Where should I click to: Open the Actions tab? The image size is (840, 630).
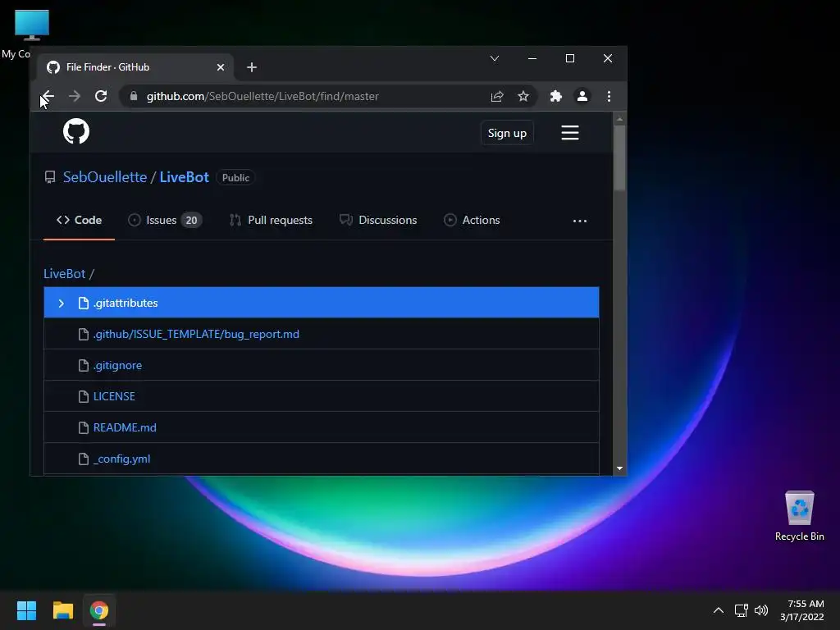tap(472, 220)
